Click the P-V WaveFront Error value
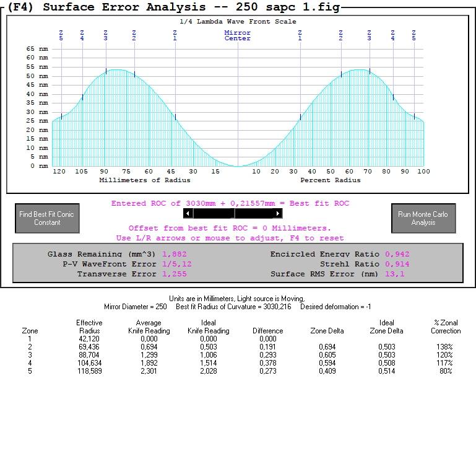The image size is (476, 474). pos(176,264)
